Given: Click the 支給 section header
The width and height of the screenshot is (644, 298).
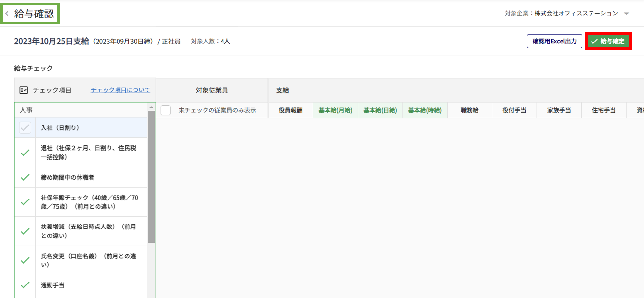Looking at the screenshot, I should 282,90.
